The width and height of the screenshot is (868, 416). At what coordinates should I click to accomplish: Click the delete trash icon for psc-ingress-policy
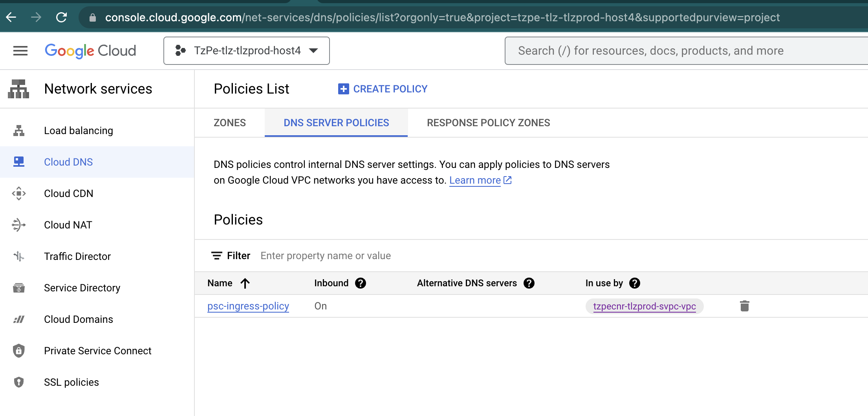point(744,306)
